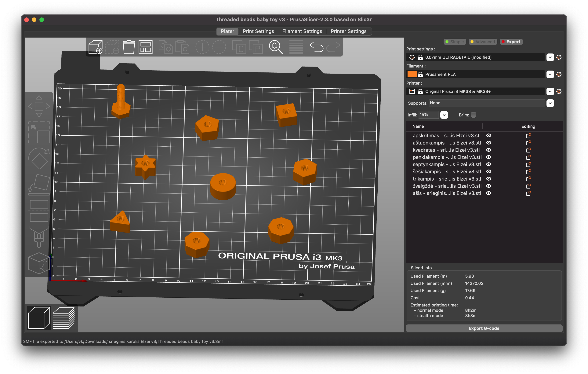Screen dimensions: 588x374
Task: Switch to Simple mode
Action: point(454,42)
